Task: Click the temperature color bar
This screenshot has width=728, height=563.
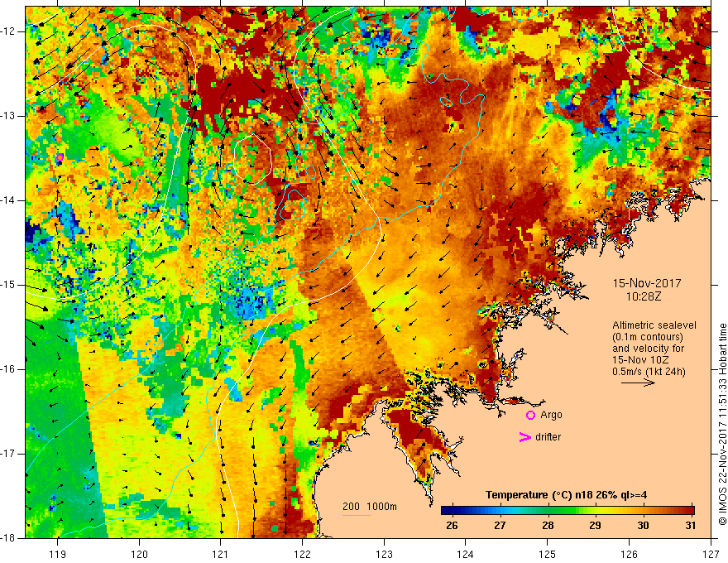Action: 568,510
